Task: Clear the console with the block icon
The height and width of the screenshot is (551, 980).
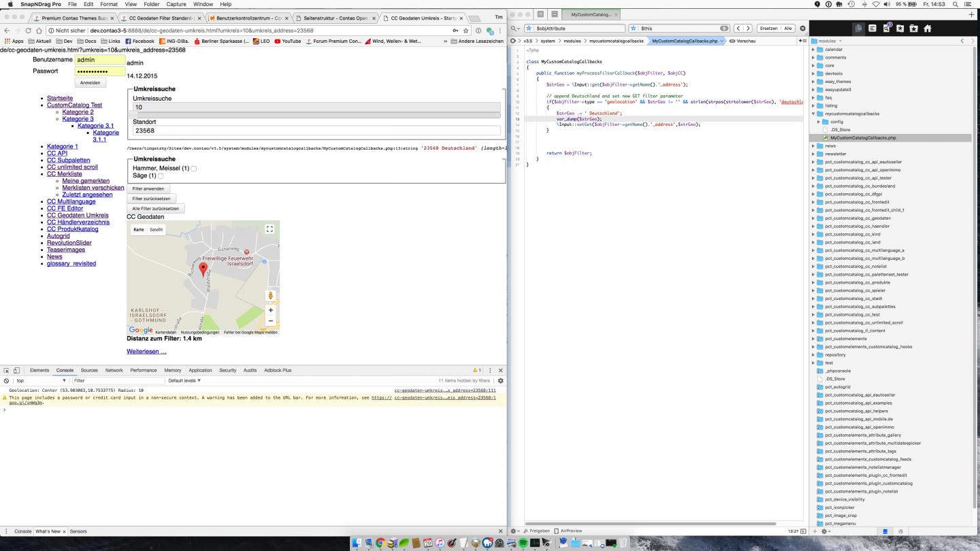Action: click(x=7, y=381)
